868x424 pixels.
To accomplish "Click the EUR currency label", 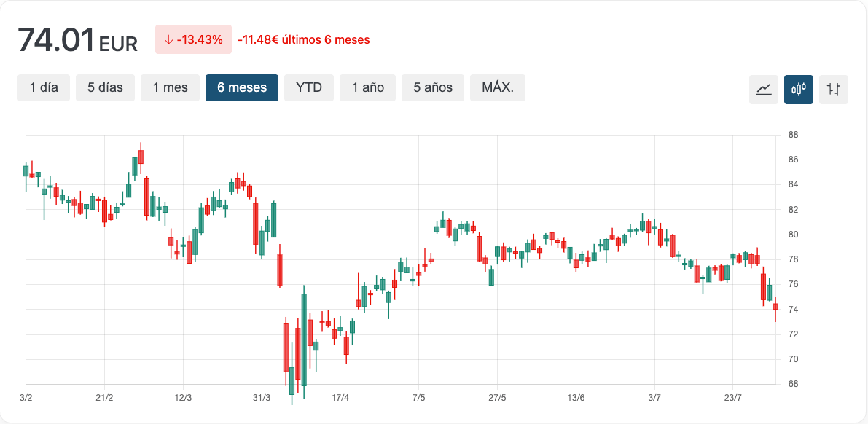I will [x=118, y=44].
